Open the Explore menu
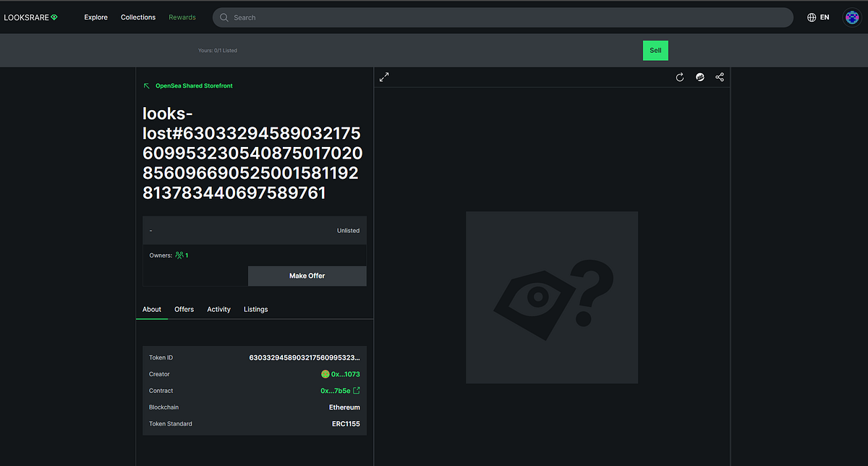Screen dimensions: 868x466 pyautogui.click(x=95, y=17)
